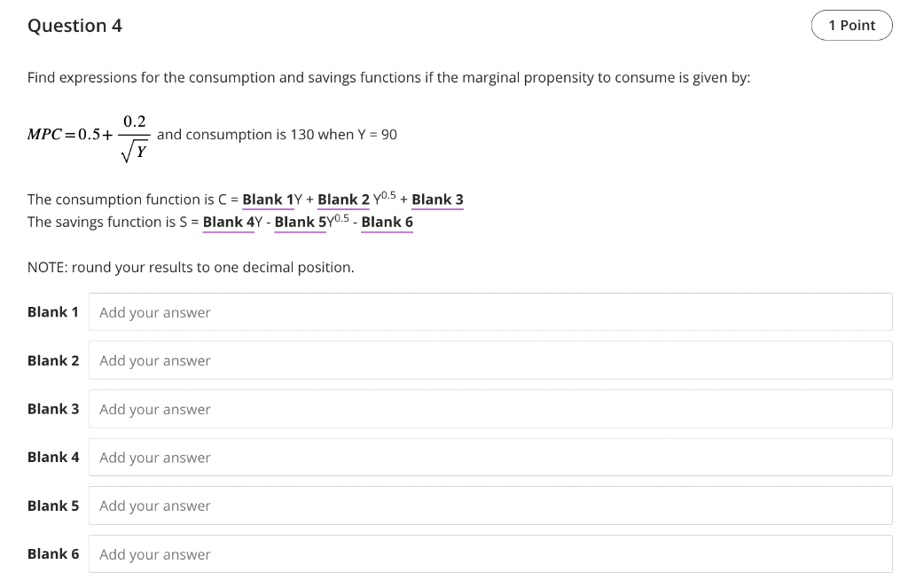908x588 pixels.
Task: Click the MPC formula expression
Action: point(89,135)
